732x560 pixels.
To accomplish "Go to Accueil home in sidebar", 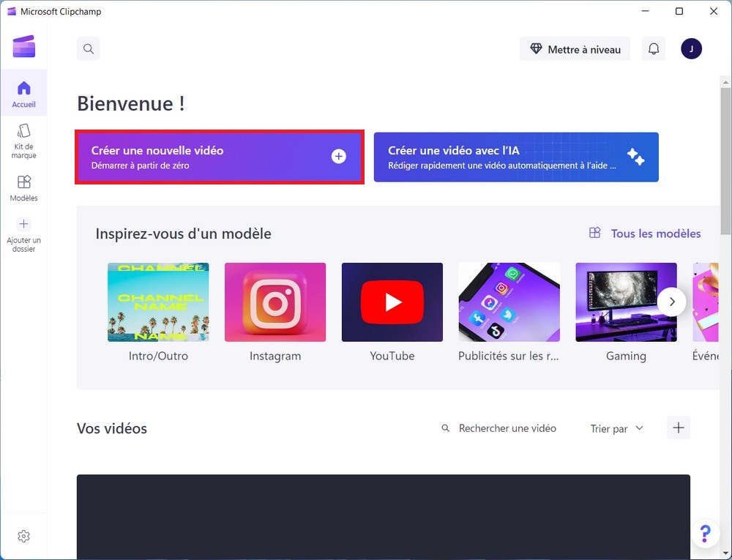I will tap(24, 94).
